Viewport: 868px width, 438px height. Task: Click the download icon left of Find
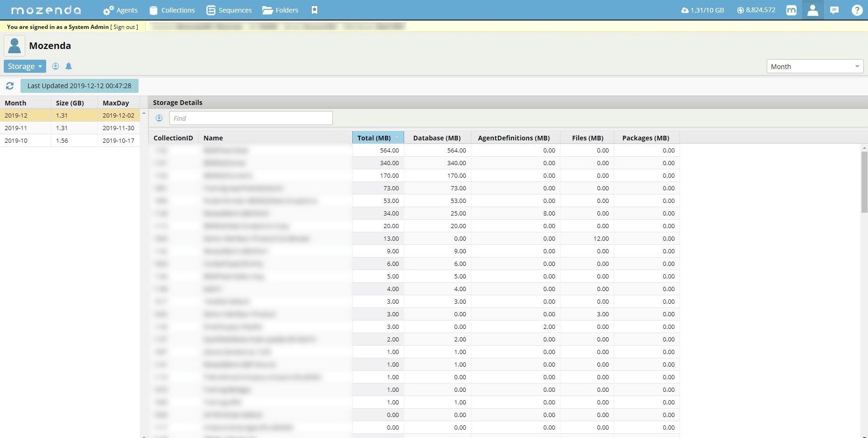click(159, 118)
